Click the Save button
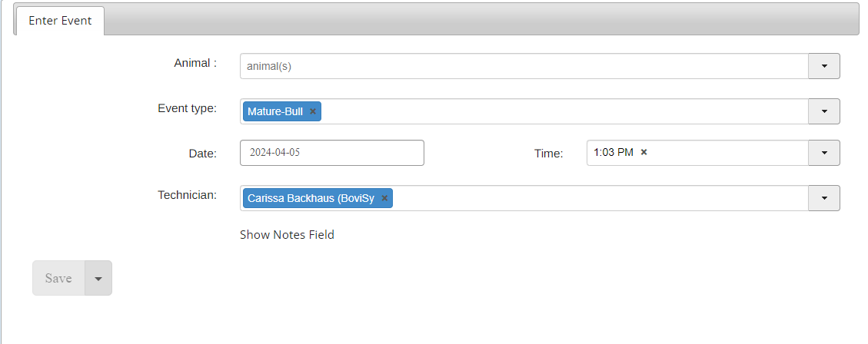Viewport: 868px width, 344px height. click(58, 278)
